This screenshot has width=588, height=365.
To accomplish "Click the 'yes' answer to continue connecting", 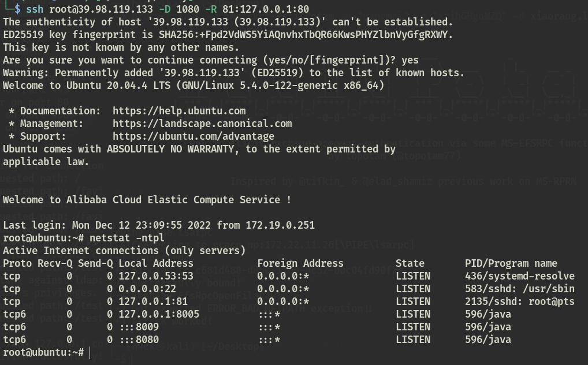I will pos(410,61).
